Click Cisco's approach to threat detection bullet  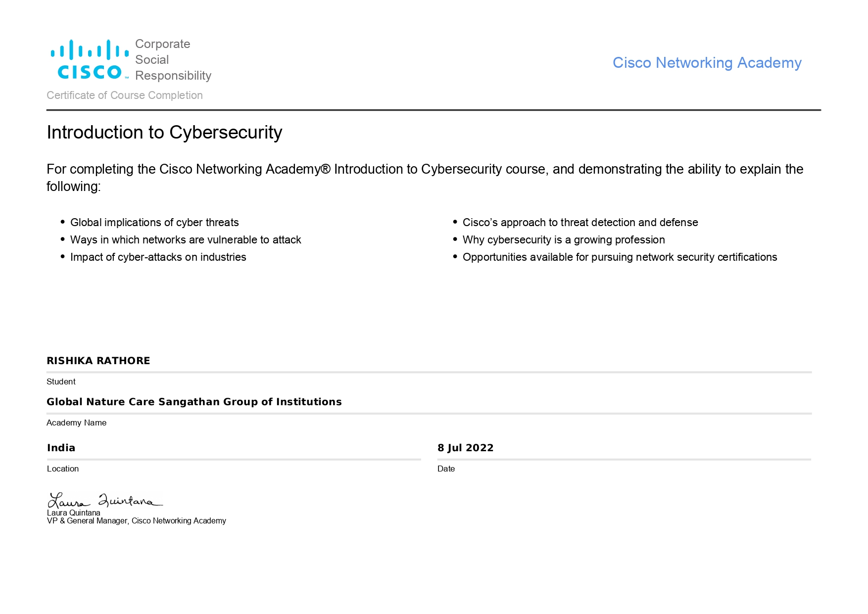(580, 223)
